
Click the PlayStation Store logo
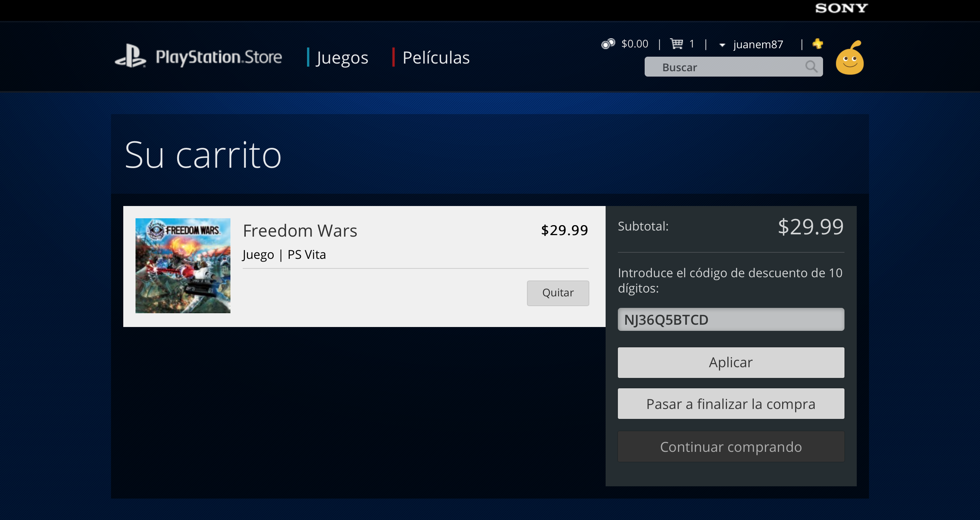click(x=198, y=57)
